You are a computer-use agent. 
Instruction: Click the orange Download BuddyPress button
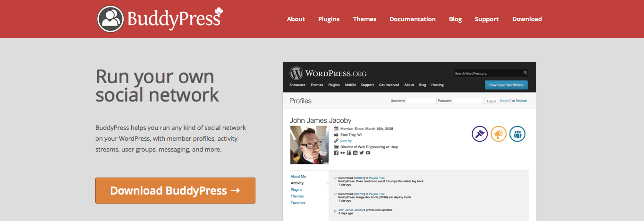click(x=175, y=190)
